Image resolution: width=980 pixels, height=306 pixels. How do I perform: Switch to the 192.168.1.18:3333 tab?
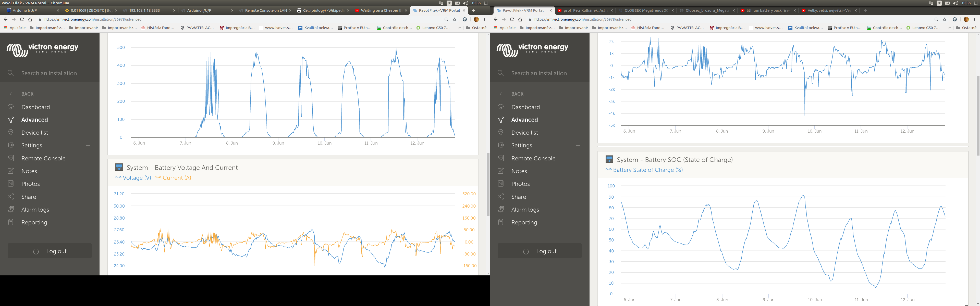[149, 10]
